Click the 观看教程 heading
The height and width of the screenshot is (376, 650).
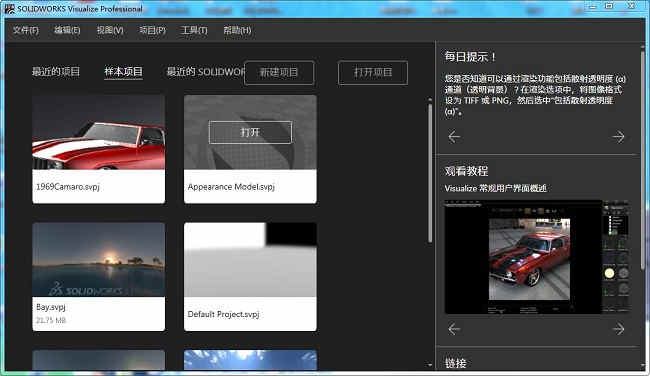466,171
